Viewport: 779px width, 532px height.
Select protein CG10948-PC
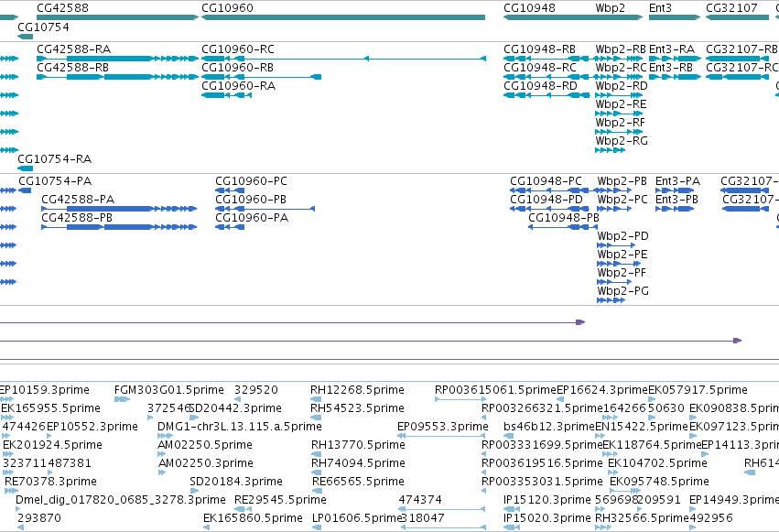[x=546, y=181]
